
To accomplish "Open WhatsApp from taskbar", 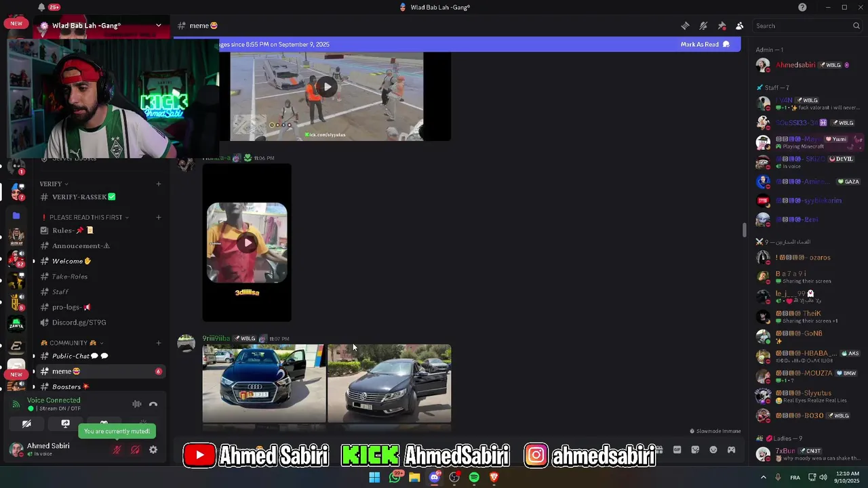I will (395, 477).
